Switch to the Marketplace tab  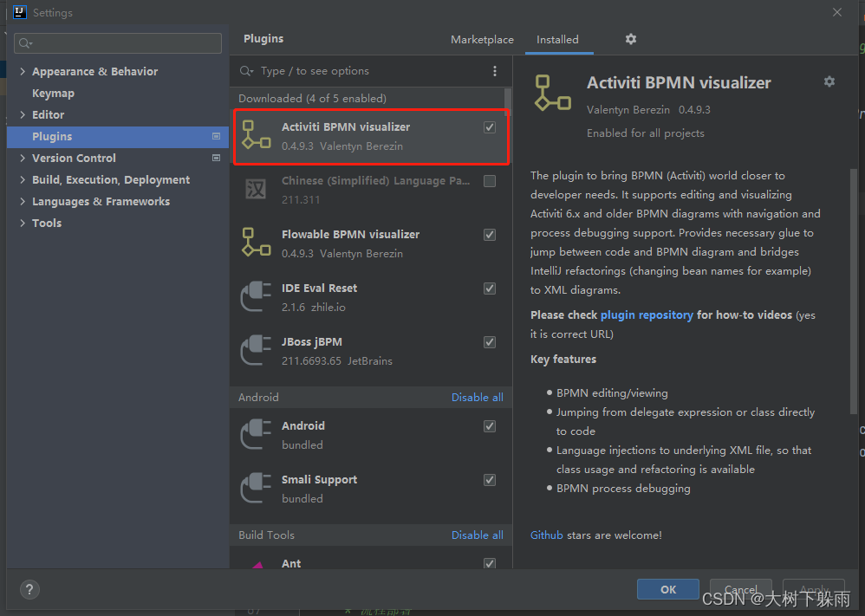click(482, 40)
